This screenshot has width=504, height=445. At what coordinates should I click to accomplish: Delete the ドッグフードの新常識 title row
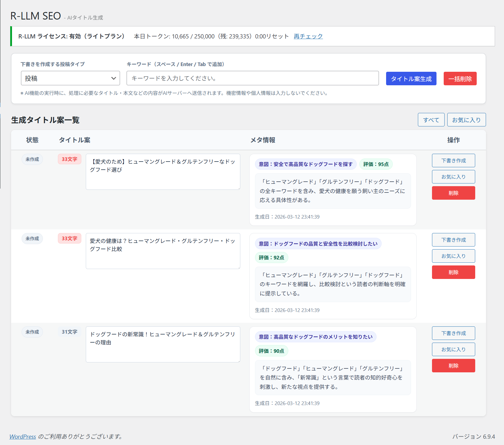tap(453, 366)
